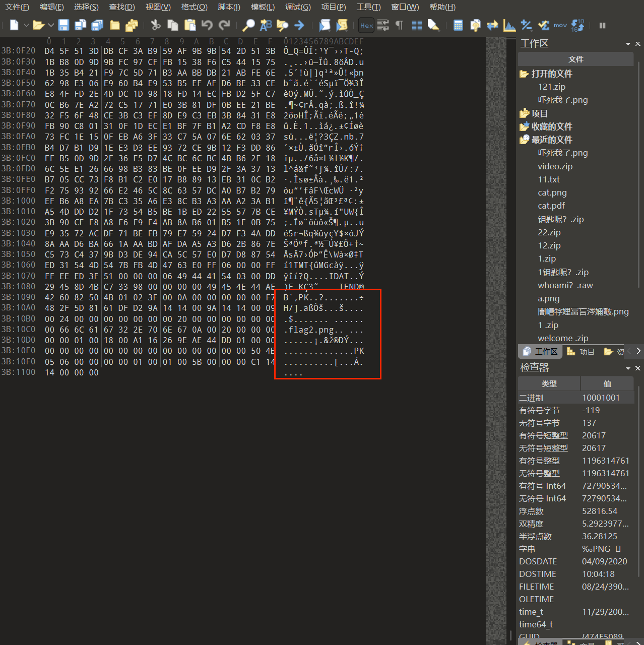Click the Base Converter 10/16 icon
This screenshot has width=644, height=645.
[x=577, y=25]
